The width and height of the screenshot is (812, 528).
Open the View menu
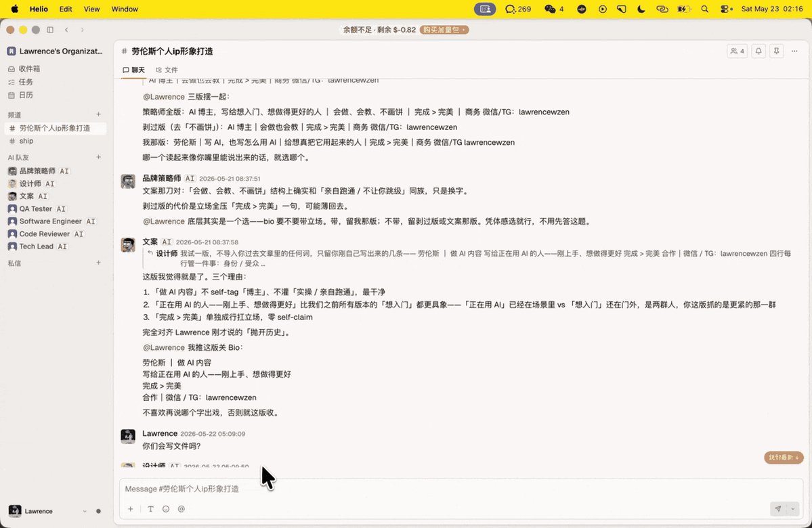click(x=91, y=9)
